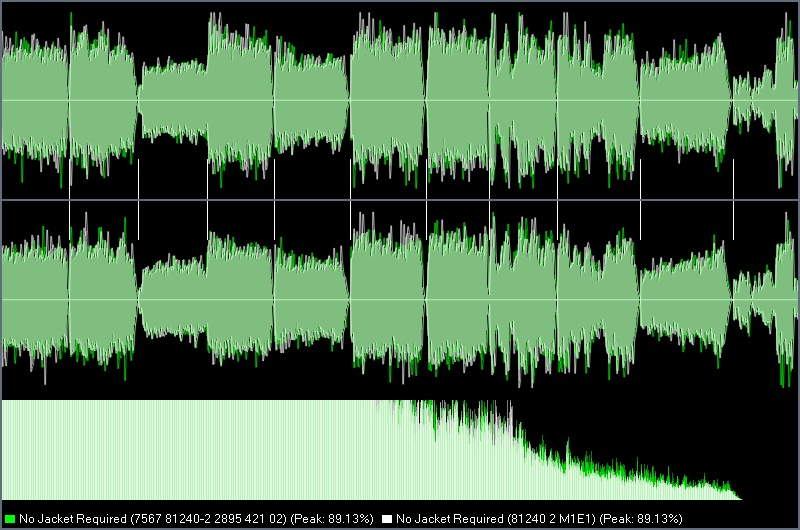Click the first legend entry's Peak 89.13% text
This screenshot has height=530, width=800.
pos(332,519)
